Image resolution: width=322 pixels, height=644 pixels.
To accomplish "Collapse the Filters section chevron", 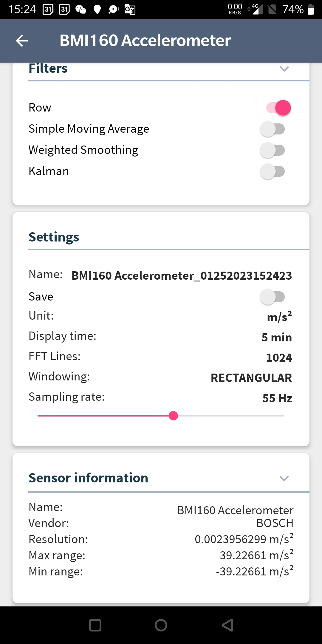I will (x=284, y=69).
